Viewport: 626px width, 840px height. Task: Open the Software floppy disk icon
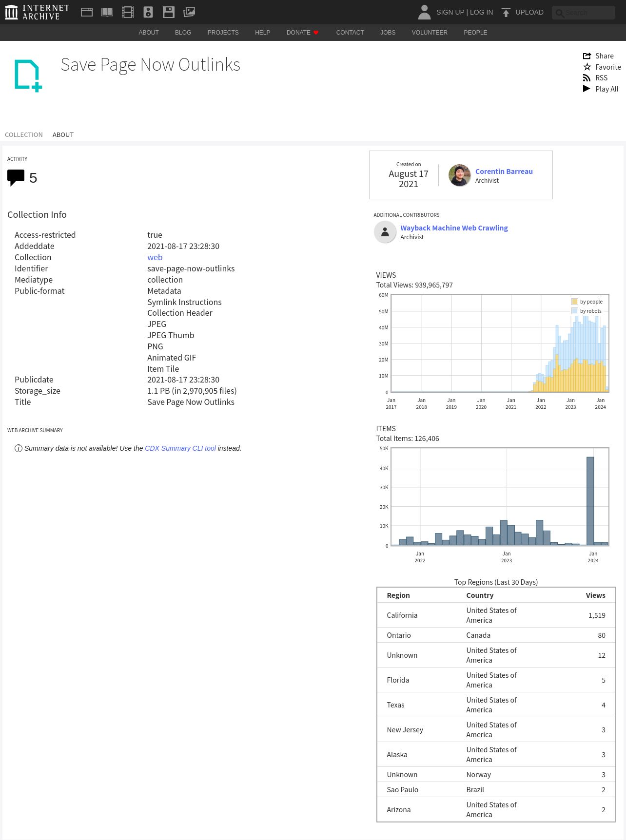tap(169, 12)
